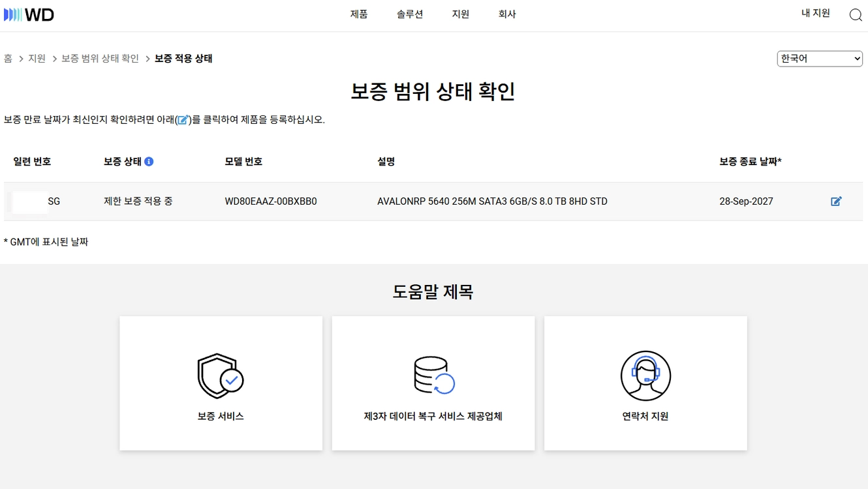Click the 설명 column header
The image size is (868, 489).
(386, 162)
